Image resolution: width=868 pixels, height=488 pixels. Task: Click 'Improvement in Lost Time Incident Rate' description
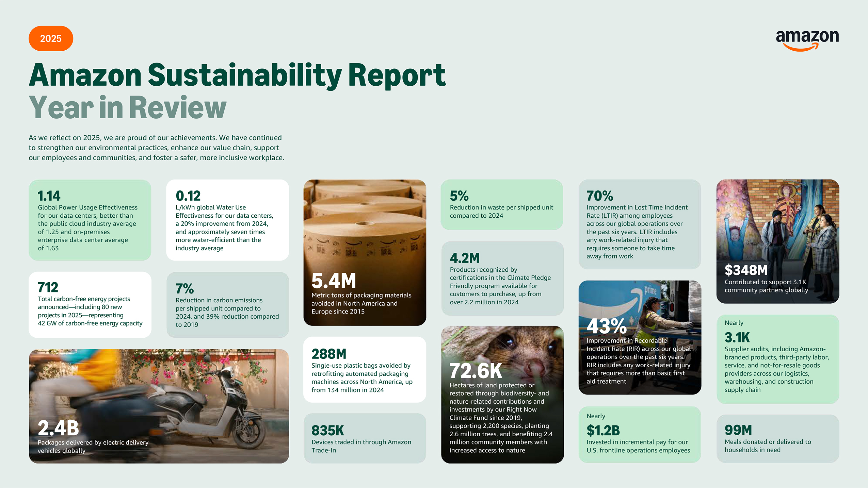pos(637,232)
